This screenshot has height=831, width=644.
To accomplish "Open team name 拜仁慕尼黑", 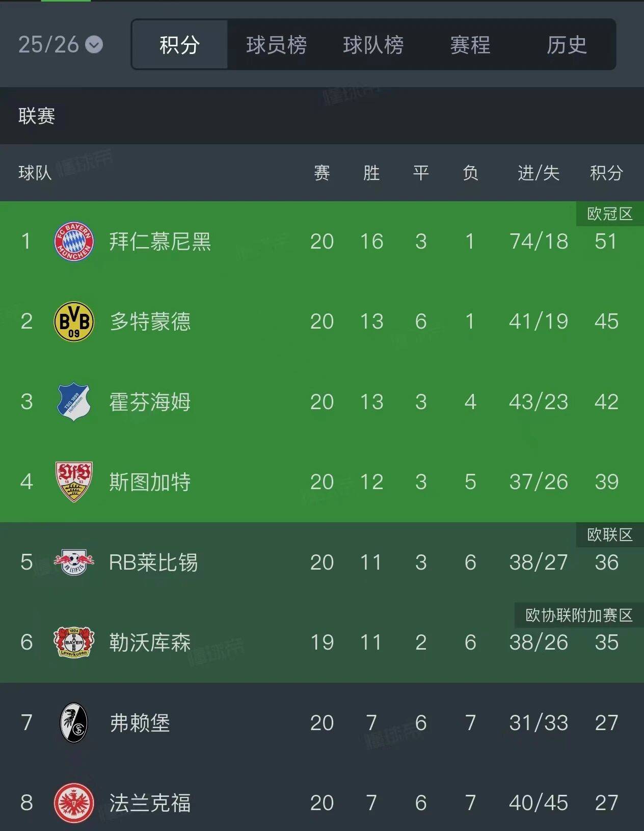I will pos(160,242).
